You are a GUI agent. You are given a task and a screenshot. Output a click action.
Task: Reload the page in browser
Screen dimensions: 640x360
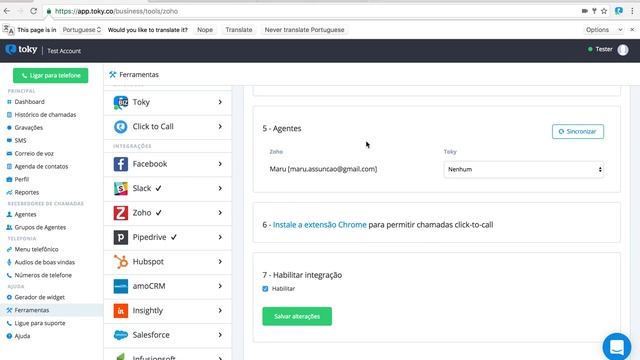tap(33, 11)
